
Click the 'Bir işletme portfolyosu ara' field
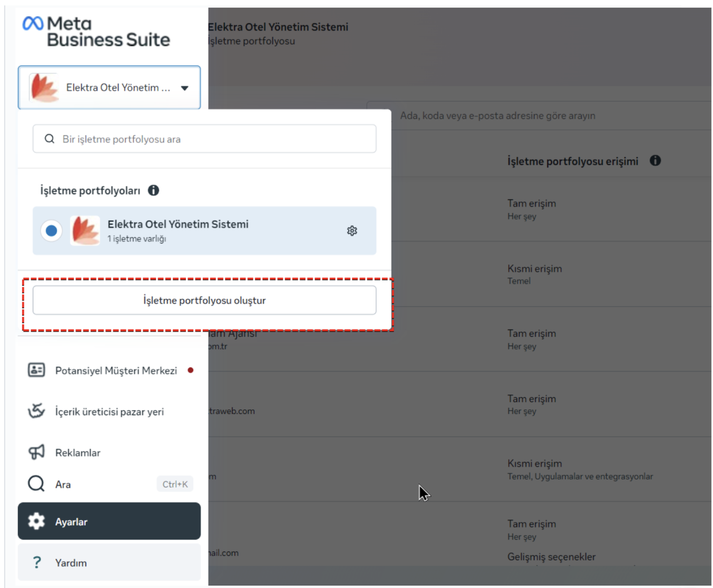pyautogui.click(x=205, y=139)
